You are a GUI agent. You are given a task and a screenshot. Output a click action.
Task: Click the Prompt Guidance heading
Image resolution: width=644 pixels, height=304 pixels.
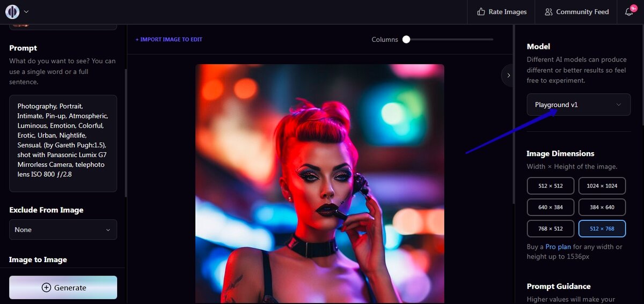coord(559,286)
